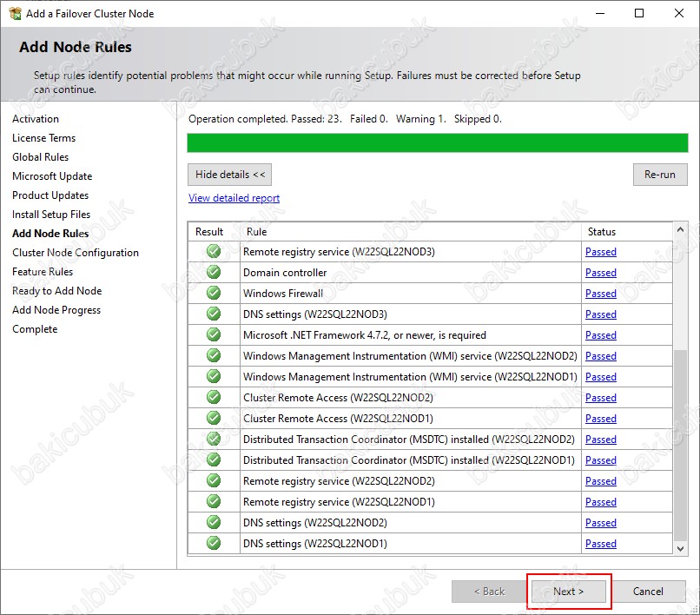The height and width of the screenshot is (615, 700).
Task: Select the Activation step in sidebar
Action: coord(36,119)
